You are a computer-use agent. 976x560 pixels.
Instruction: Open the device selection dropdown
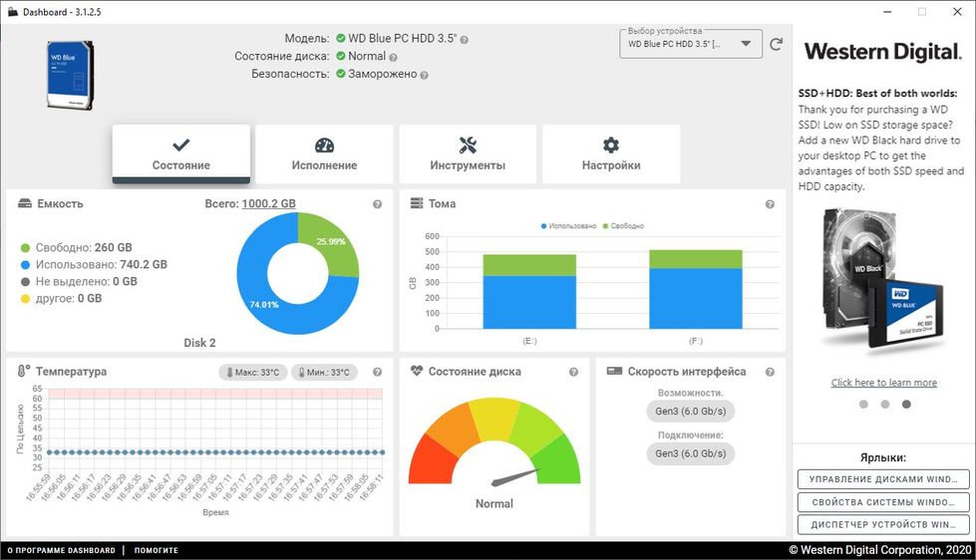(690, 45)
